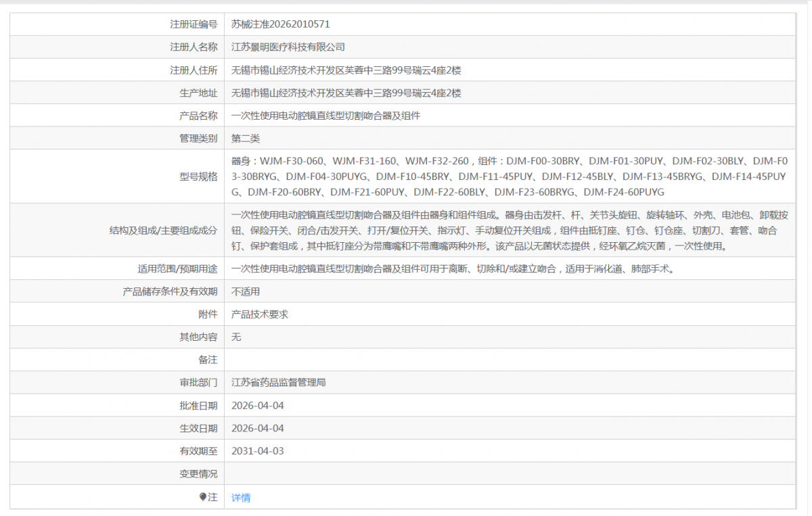
Task: Open the 详情 link
Action: pos(241,498)
